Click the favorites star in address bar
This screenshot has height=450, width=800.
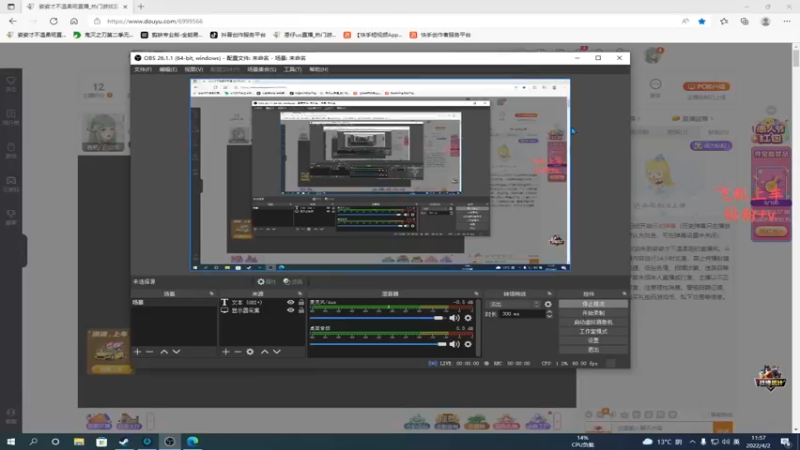[702, 21]
